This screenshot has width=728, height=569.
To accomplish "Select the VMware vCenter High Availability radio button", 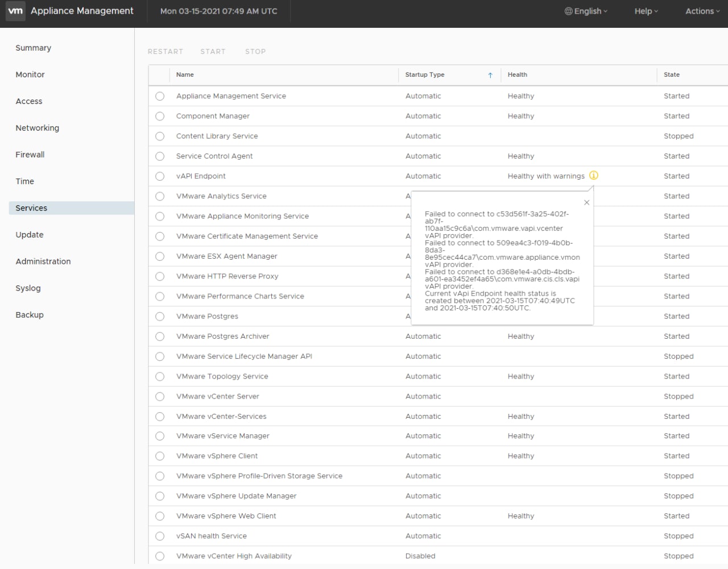I will coord(160,556).
